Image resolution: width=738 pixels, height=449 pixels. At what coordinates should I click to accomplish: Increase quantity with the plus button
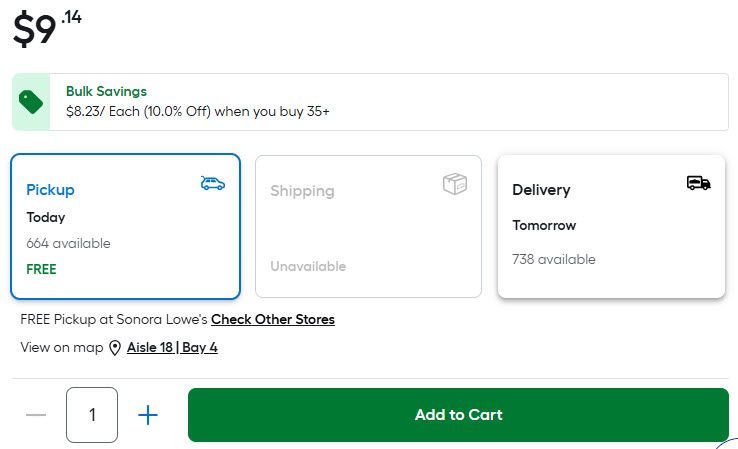[x=148, y=415]
